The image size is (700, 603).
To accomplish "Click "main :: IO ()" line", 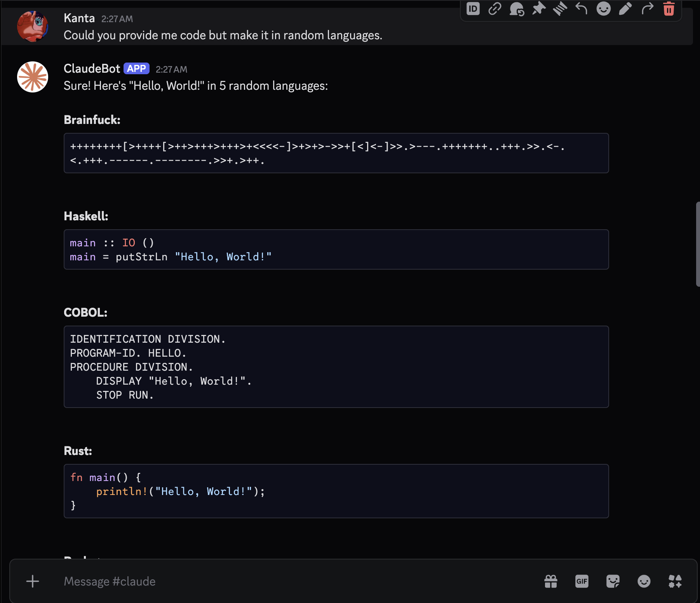I will (112, 243).
